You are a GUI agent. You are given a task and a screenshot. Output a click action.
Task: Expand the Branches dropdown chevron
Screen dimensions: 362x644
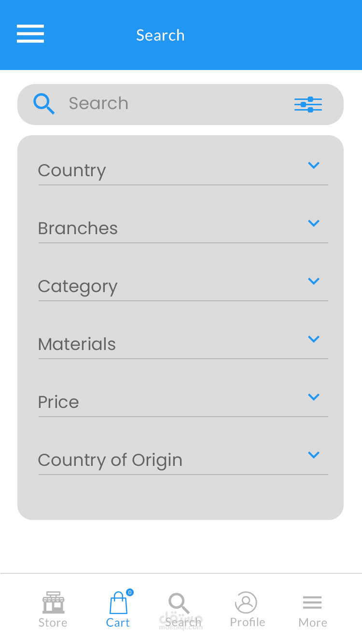point(314,224)
